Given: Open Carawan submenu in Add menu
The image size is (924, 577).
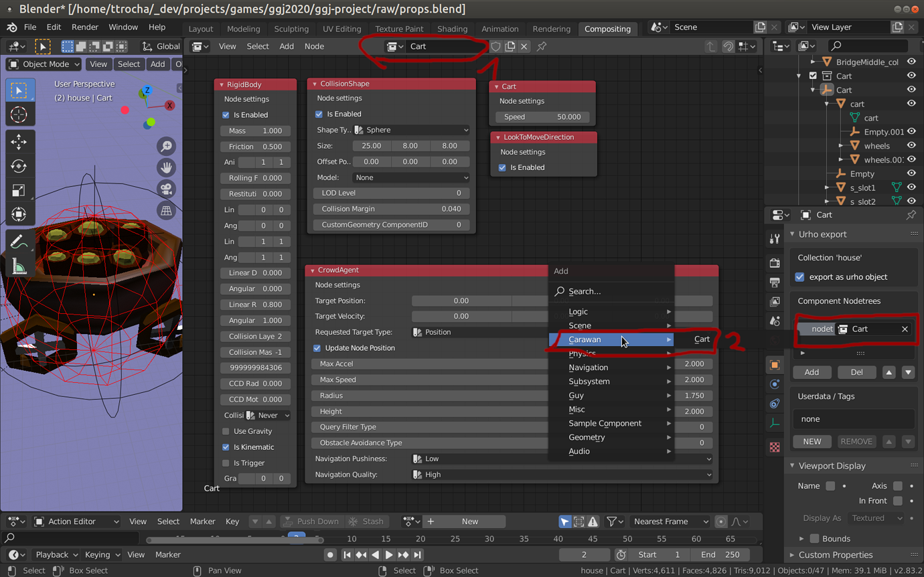Looking at the screenshot, I should point(611,339).
